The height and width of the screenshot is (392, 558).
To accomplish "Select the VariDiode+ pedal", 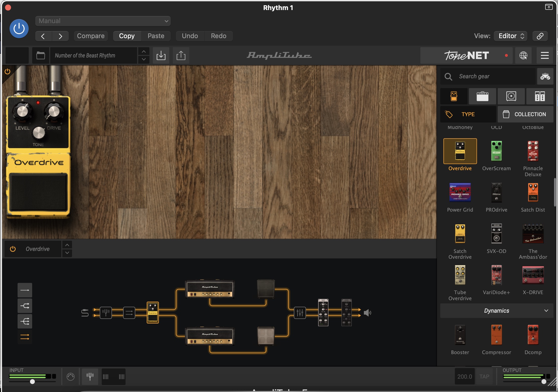I will pos(496,275).
